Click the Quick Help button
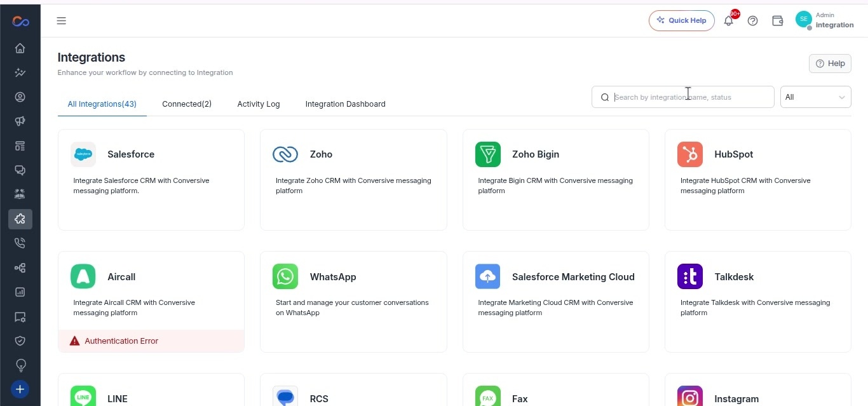868x406 pixels. tap(682, 20)
